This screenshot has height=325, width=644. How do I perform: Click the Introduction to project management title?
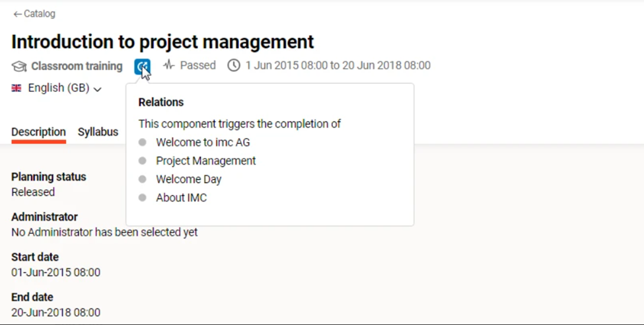point(162,42)
